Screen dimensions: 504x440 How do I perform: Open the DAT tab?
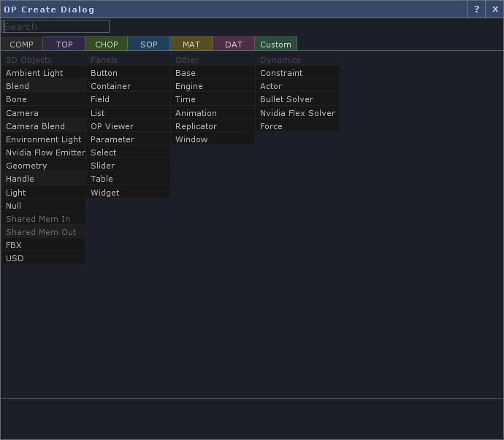click(x=234, y=45)
